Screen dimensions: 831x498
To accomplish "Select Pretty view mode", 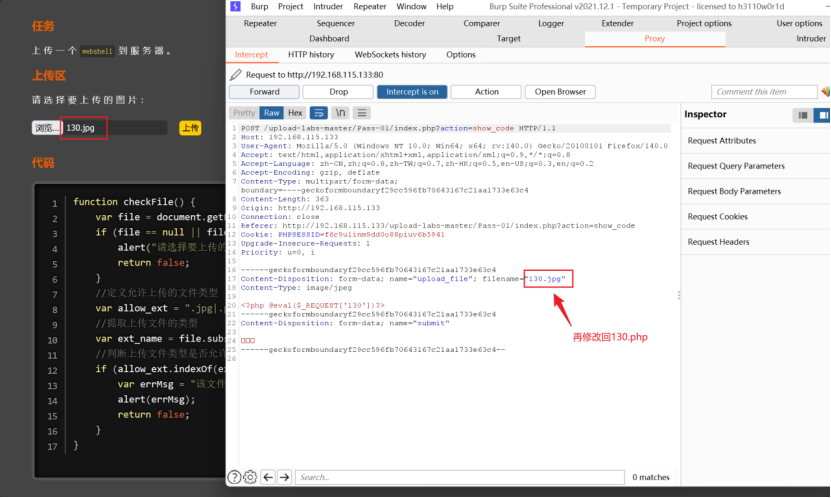I will [244, 113].
